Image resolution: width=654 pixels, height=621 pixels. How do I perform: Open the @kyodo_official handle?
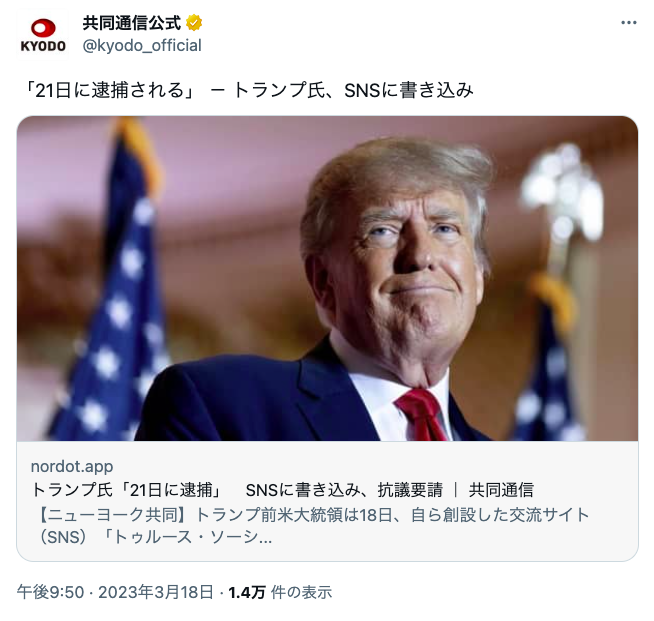click(x=142, y=45)
